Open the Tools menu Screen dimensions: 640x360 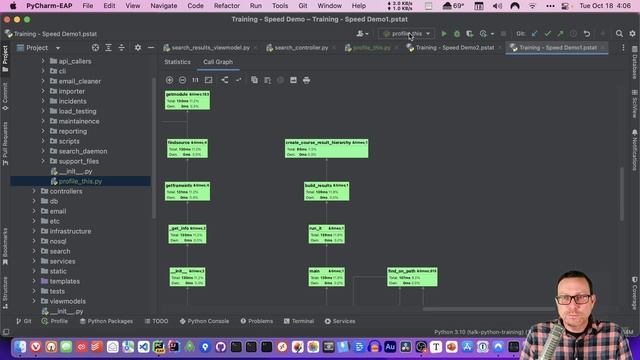[280, 6]
